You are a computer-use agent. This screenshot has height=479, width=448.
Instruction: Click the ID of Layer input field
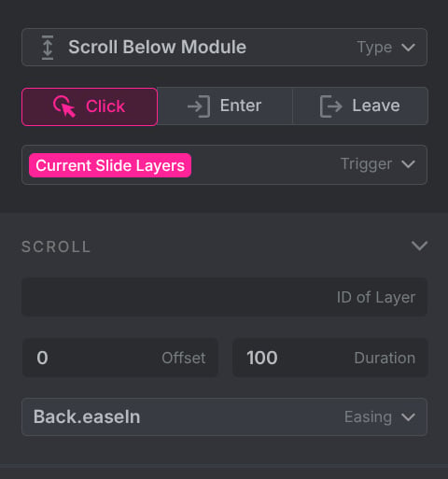click(x=224, y=297)
